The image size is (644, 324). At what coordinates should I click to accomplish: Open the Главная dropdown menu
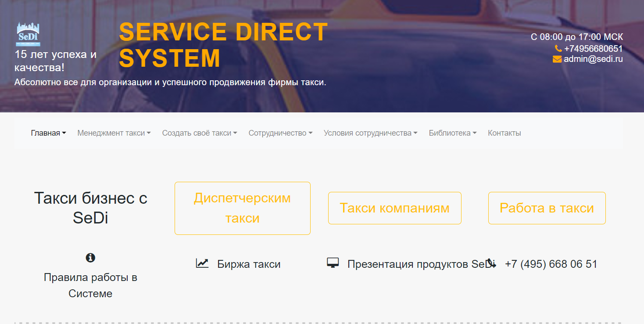pyautogui.click(x=48, y=133)
